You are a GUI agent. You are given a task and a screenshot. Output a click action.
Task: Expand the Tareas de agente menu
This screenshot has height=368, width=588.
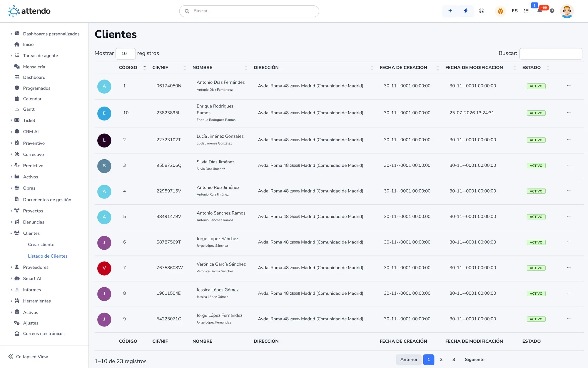click(x=11, y=56)
